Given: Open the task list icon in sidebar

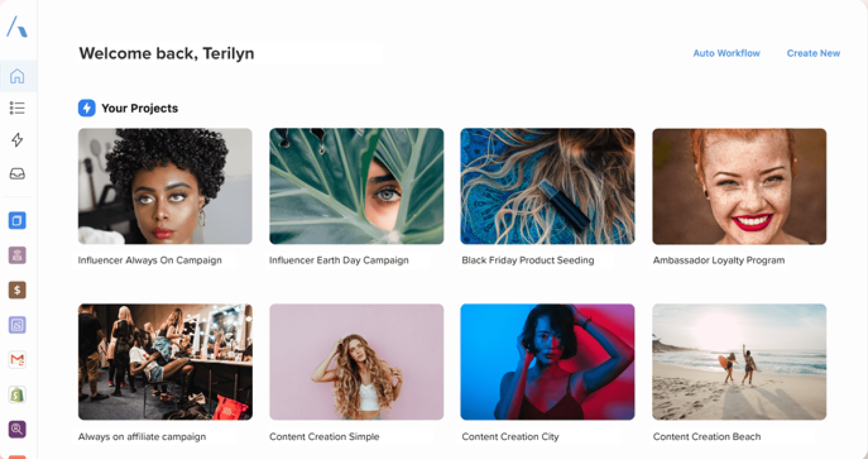Looking at the screenshot, I should click(17, 108).
